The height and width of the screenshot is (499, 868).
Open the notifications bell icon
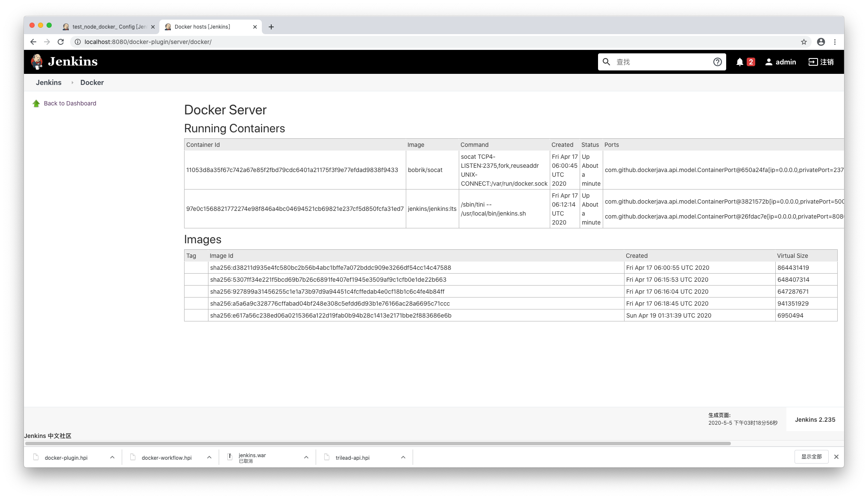click(740, 62)
